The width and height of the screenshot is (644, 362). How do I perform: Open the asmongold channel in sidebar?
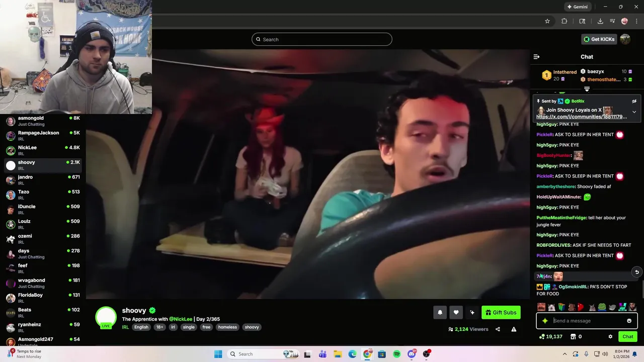pyautogui.click(x=43, y=121)
